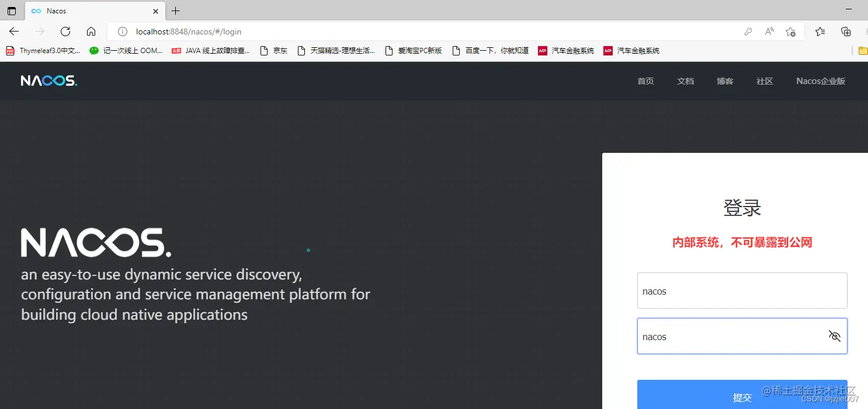Open second 汽车金融系统 bookmark
Viewport: 868px width, 409px height.
tap(631, 51)
